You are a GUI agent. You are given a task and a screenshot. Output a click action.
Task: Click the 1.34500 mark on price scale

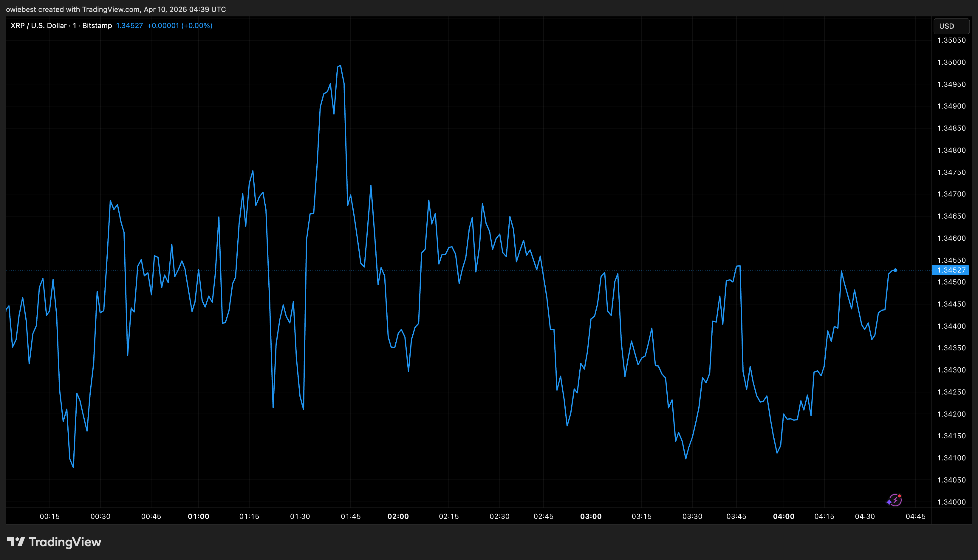point(951,282)
